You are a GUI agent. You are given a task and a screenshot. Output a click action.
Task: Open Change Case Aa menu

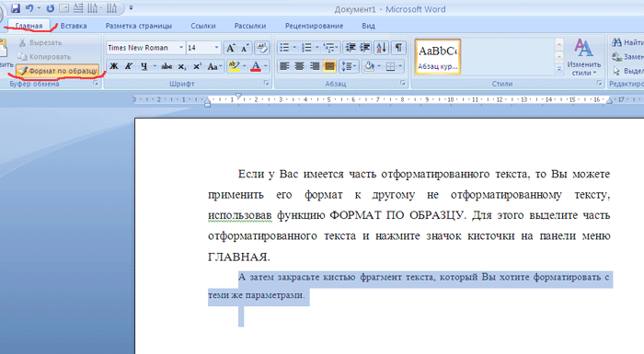coord(214,66)
